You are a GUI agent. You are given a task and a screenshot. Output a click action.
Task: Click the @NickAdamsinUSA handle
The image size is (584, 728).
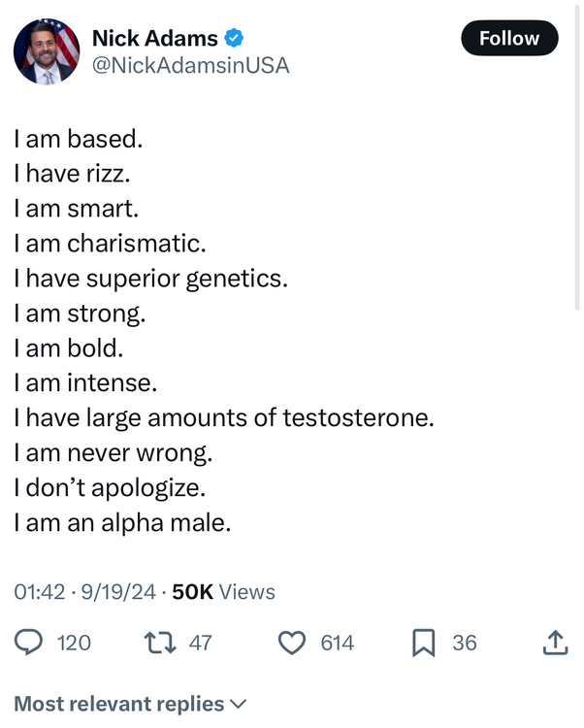coord(190,66)
